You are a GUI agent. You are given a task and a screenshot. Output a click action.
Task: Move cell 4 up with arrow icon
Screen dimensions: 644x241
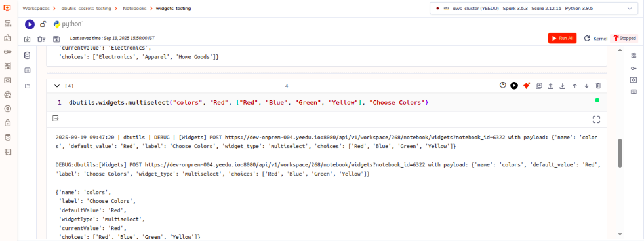click(x=574, y=86)
